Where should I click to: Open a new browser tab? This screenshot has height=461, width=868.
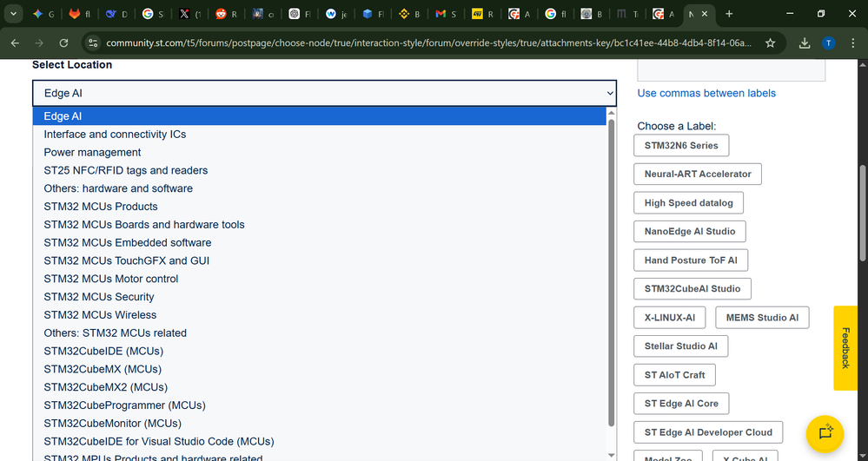point(729,14)
